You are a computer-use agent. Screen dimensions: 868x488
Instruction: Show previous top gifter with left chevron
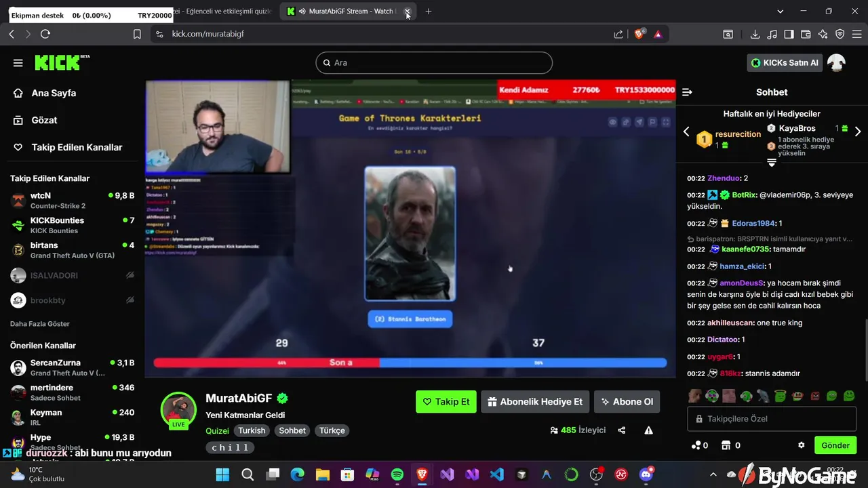click(686, 131)
